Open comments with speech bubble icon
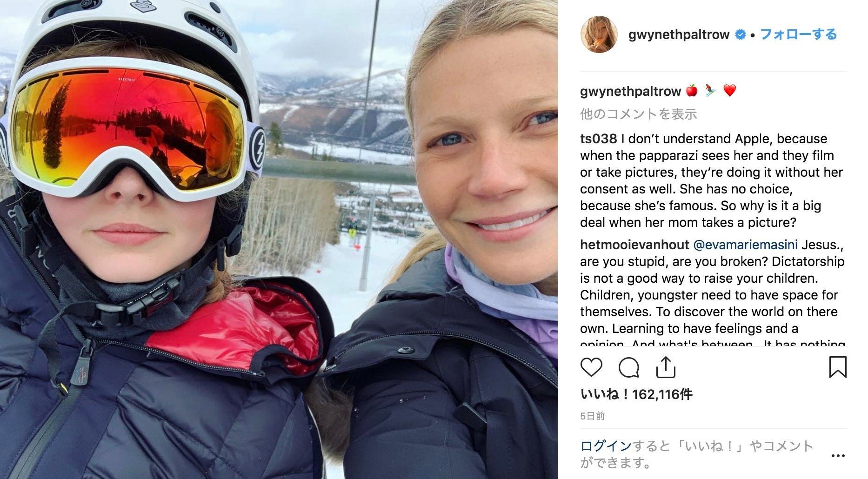The height and width of the screenshot is (479, 868). (x=629, y=367)
